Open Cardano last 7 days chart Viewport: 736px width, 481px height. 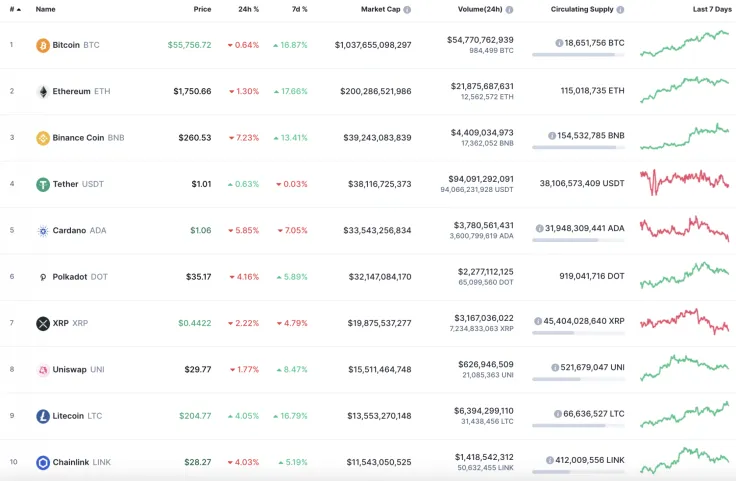pyautogui.click(x=684, y=229)
